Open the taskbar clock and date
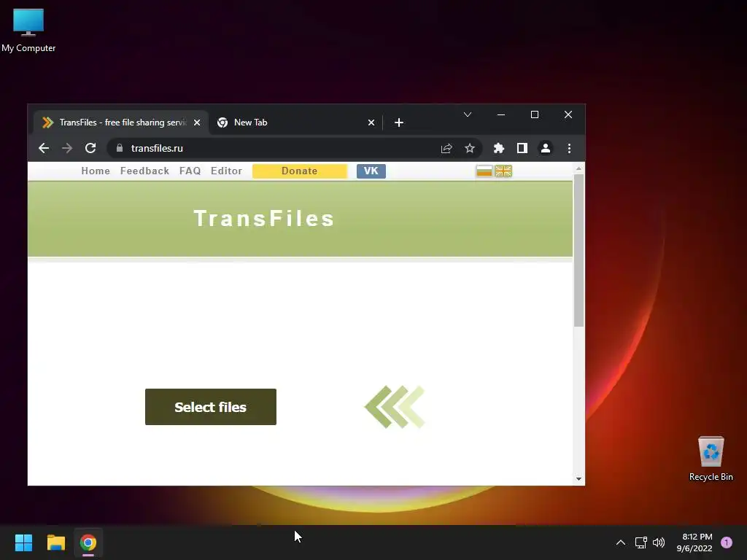Image resolution: width=747 pixels, height=560 pixels. tap(694, 542)
